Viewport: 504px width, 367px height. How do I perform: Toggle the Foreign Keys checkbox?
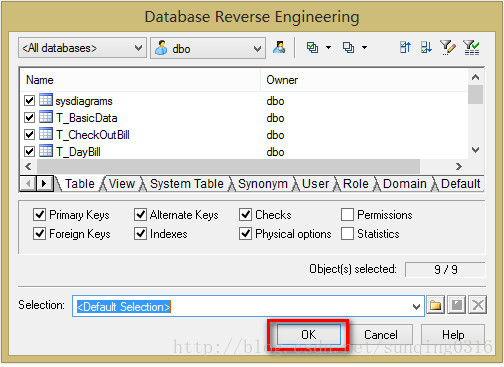tap(39, 234)
